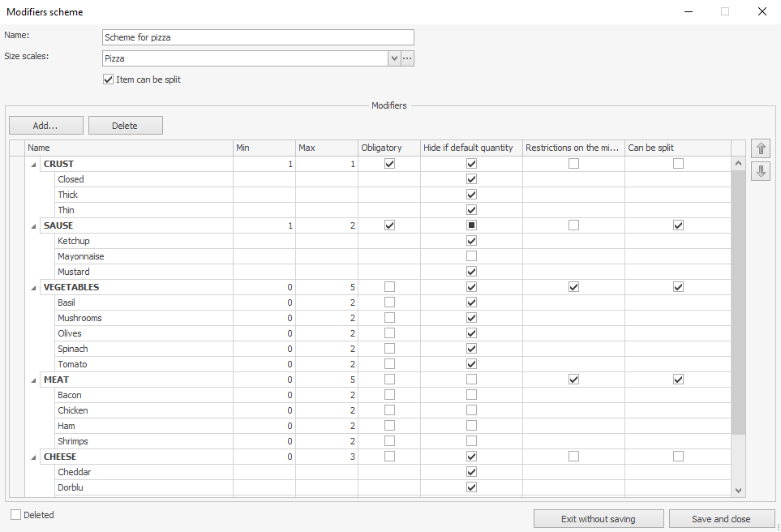The image size is (781, 532).
Task: Open Size scales ellipsis browse button
Action: [408, 58]
